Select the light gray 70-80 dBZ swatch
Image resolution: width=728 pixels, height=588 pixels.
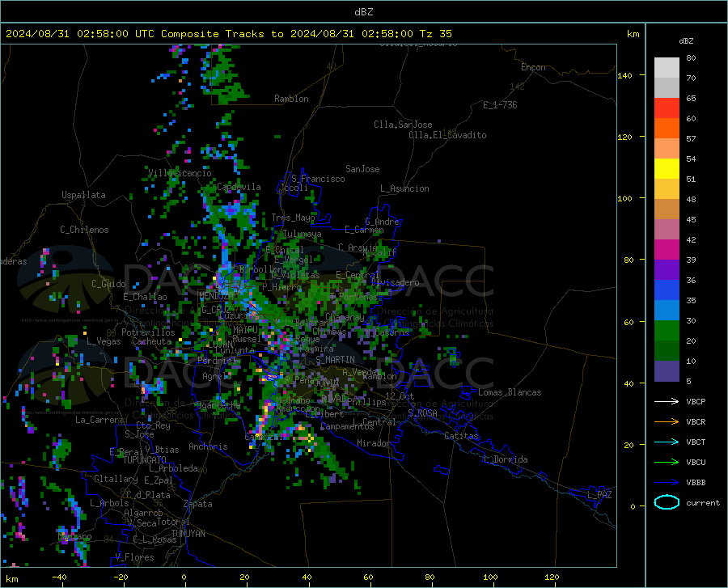pyautogui.click(x=667, y=68)
